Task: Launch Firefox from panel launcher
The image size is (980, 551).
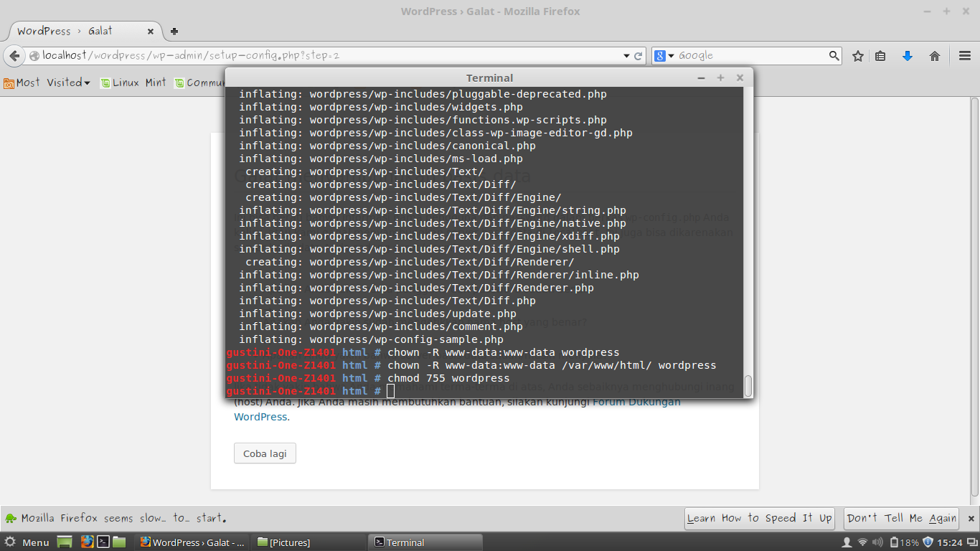Action: [87, 542]
